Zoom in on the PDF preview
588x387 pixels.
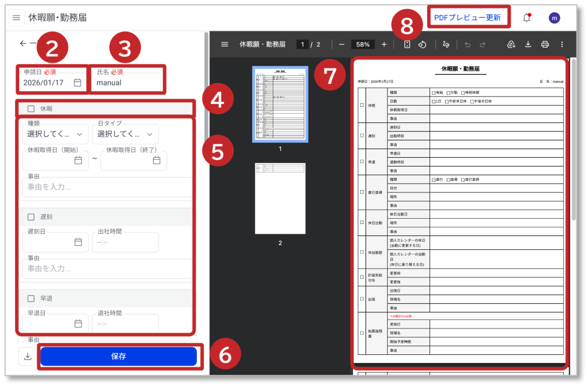384,44
